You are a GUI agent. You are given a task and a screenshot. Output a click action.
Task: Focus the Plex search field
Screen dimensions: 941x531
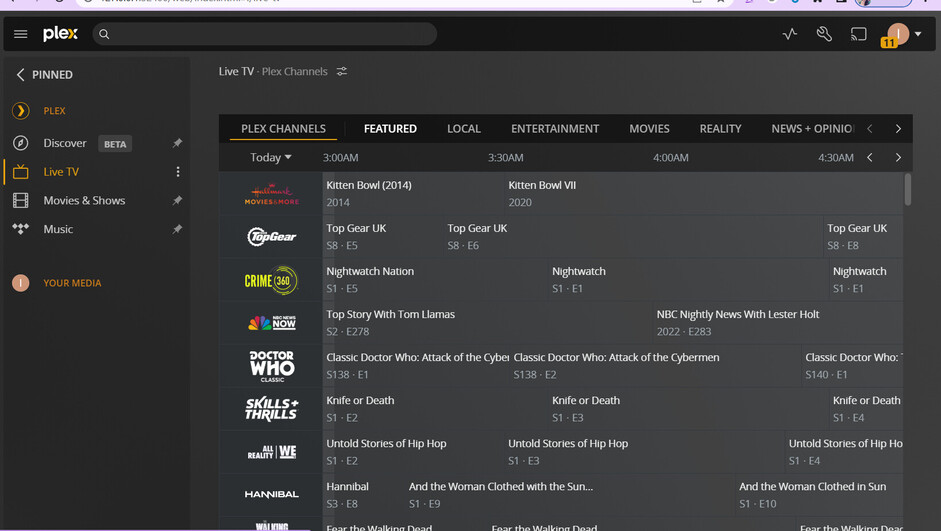pos(265,34)
